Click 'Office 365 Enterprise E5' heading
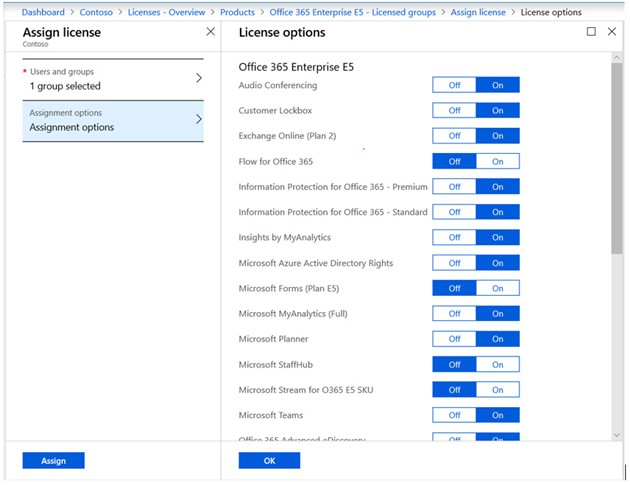Viewport: 630px width, 485px height. coord(296,67)
